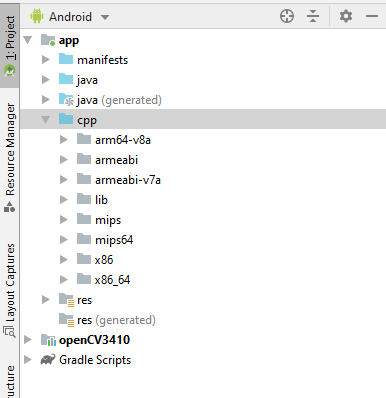Expand the x86_64 folder arrow

tap(64, 280)
